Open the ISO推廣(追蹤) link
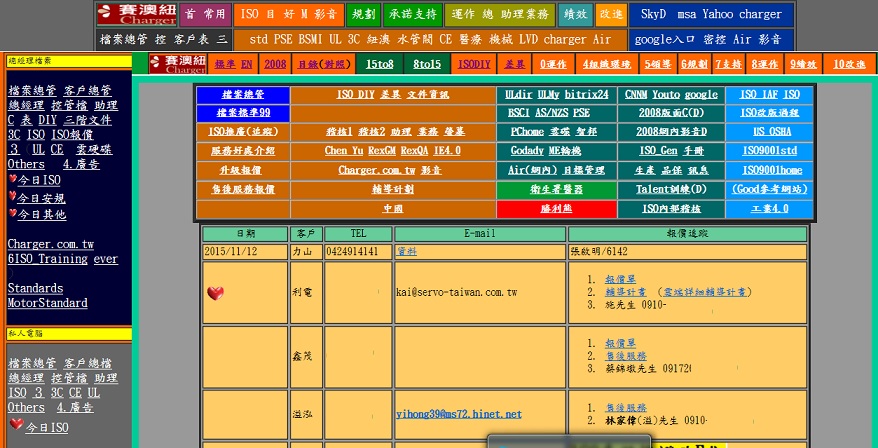Image resolution: width=878 pixels, height=448 pixels. click(x=243, y=132)
